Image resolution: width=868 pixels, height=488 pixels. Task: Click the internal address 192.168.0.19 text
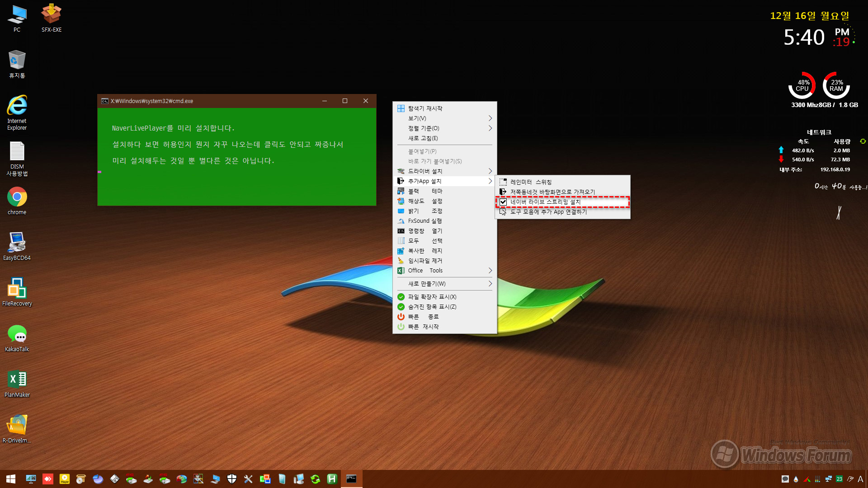(835, 169)
